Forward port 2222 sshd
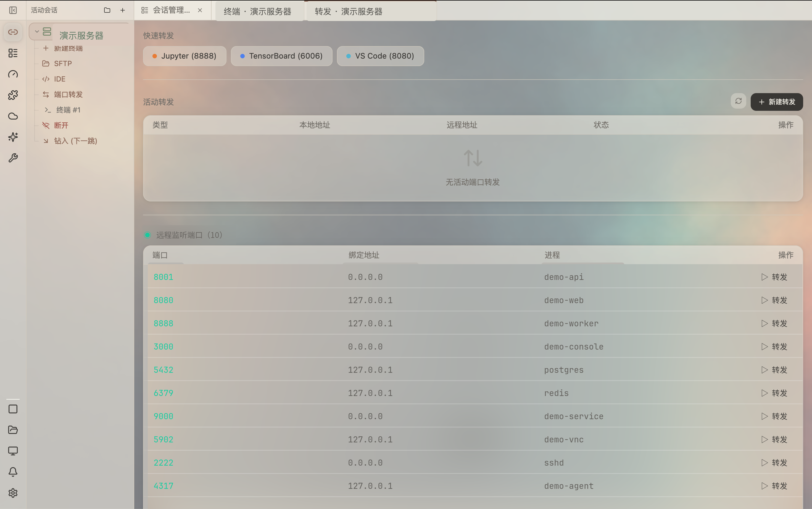This screenshot has height=509, width=812. pos(774,463)
